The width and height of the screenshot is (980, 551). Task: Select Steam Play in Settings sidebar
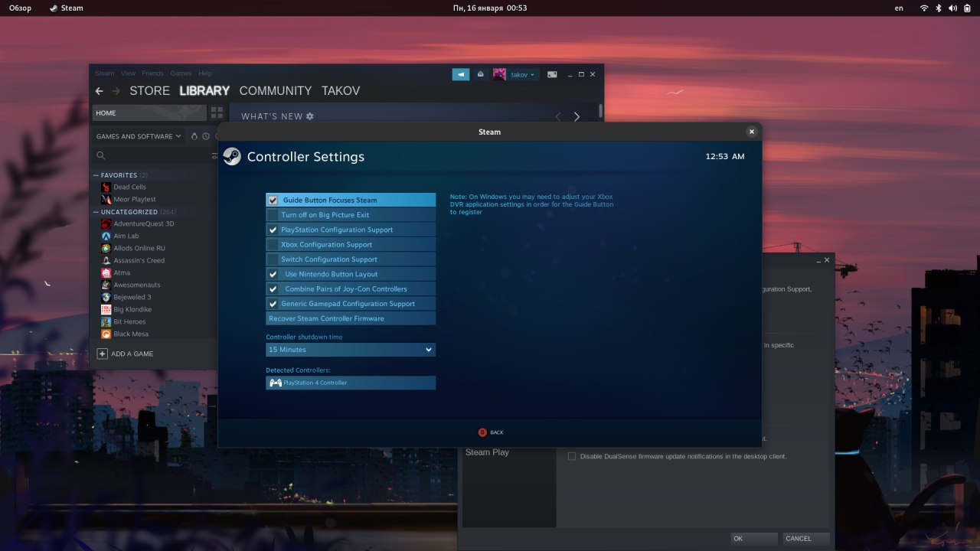coord(487,452)
